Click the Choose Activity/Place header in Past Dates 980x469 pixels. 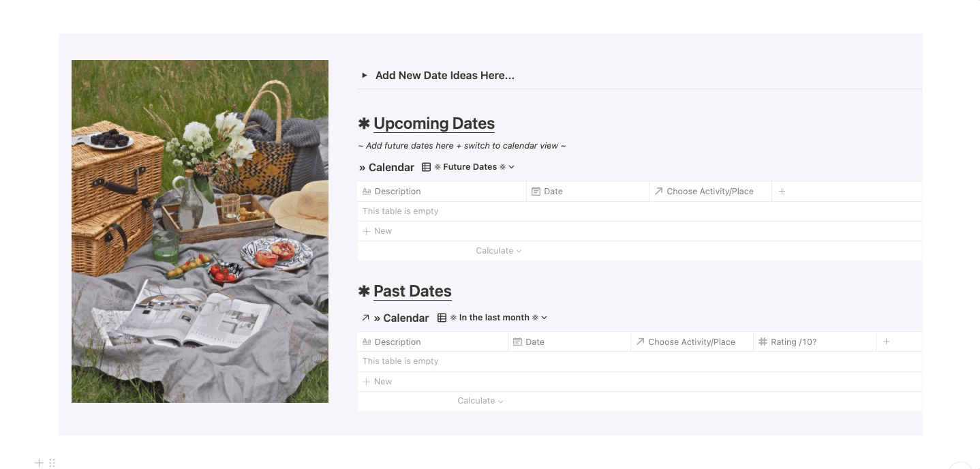click(691, 342)
